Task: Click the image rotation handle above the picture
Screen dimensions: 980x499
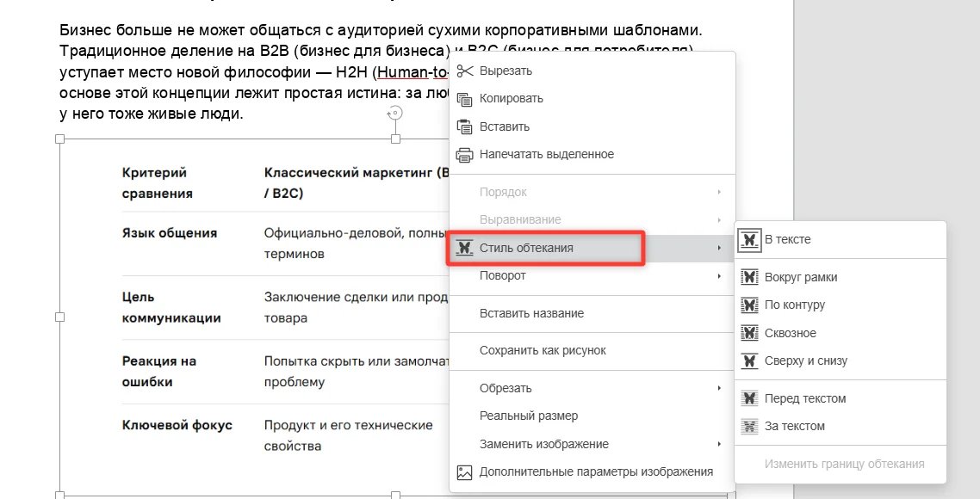Action: coord(395,113)
